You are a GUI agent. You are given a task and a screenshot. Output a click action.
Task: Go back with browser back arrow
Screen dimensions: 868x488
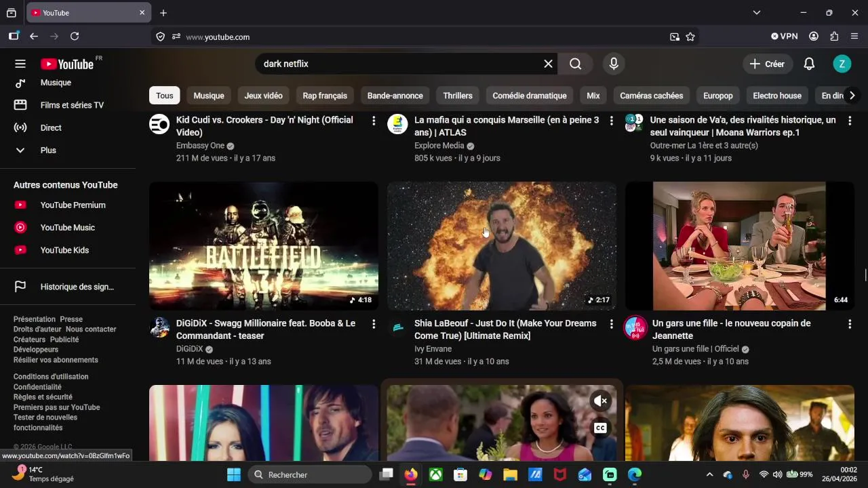34,37
